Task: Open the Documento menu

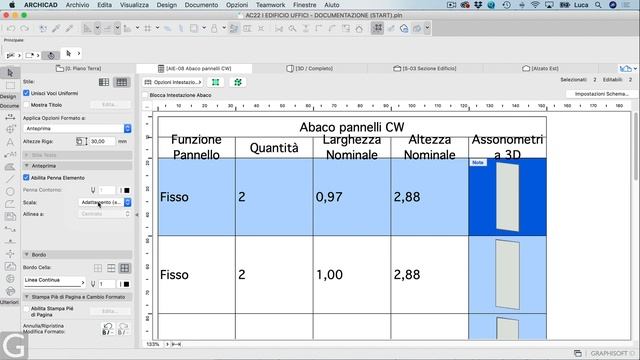Action: tap(201, 5)
